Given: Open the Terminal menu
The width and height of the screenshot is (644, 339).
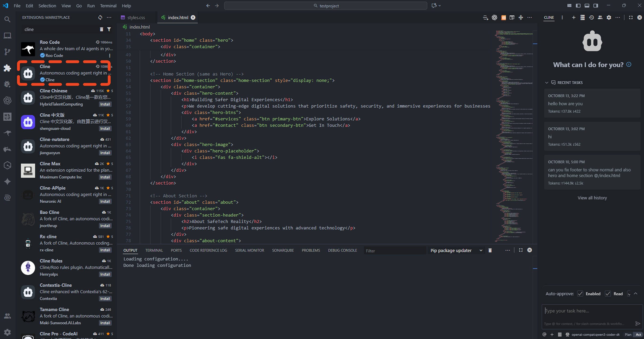Looking at the screenshot, I should (108, 5).
